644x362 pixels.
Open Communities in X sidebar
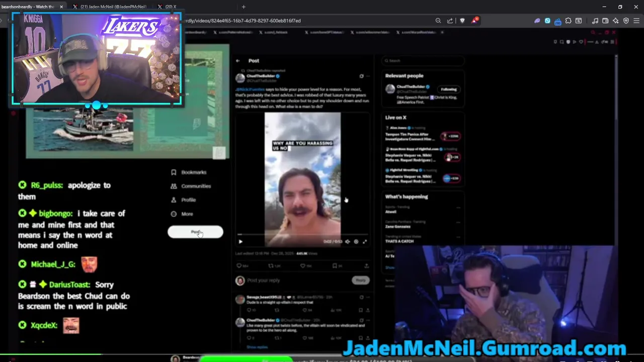tap(191, 186)
